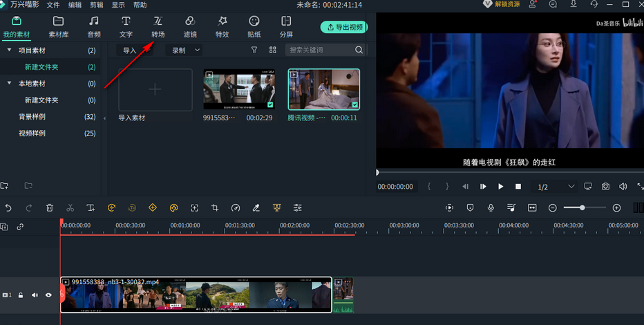Click the voiceover microphone icon
Screen dimensions: 644x325
tap(491, 207)
